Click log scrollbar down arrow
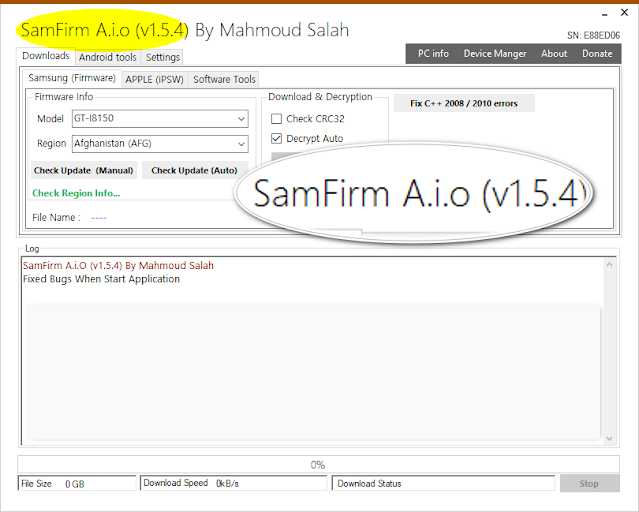The width and height of the screenshot is (639, 512). pos(609,439)
